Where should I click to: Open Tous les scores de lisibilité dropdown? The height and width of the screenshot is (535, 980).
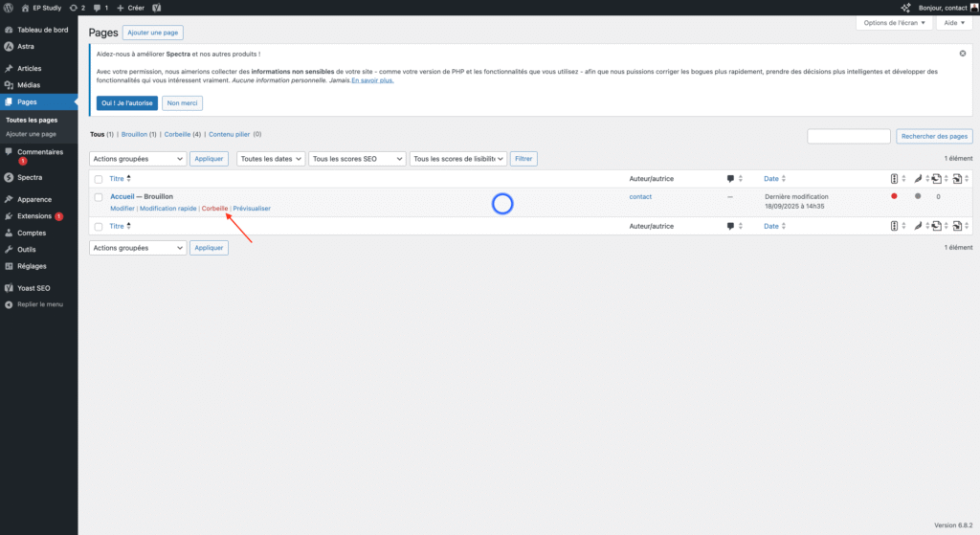coord(458,159)
